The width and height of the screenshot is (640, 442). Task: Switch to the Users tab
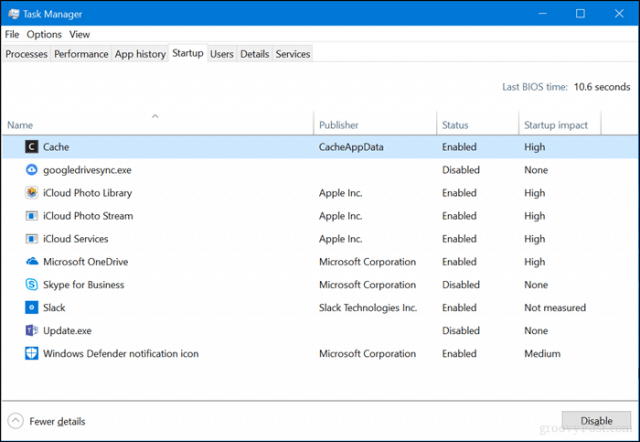(x=222, y=54)
